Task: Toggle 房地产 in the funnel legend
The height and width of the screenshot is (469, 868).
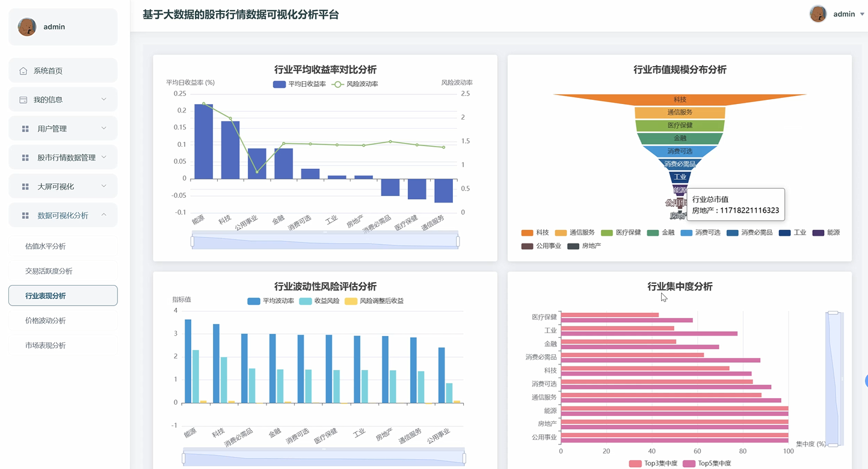Action: click(584, 246)
